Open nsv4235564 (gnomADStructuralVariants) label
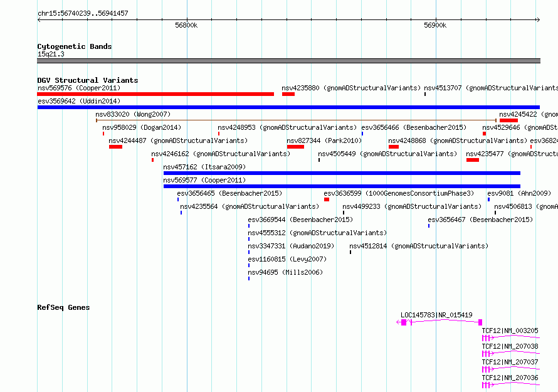This screenshot has height=392, width=558. tap(250, 206)
